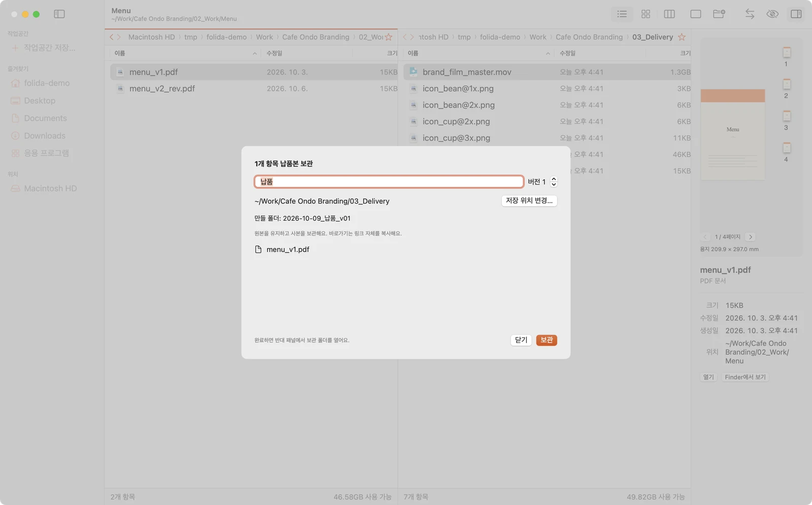The height and width of the screenshot is (505, 812).
Task: Open Macintosh HD in sidebar
Action: tap(44, 189)
